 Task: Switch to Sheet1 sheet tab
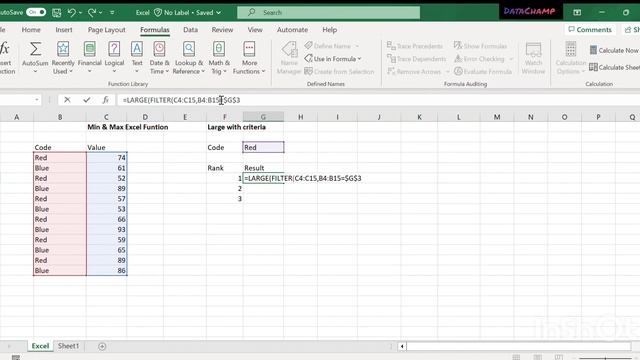click(68, 346)
